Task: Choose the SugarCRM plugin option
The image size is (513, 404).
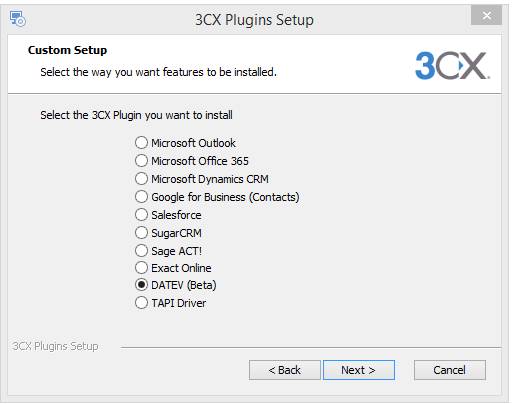Action: pyautogui.click(x=141, y=233)
